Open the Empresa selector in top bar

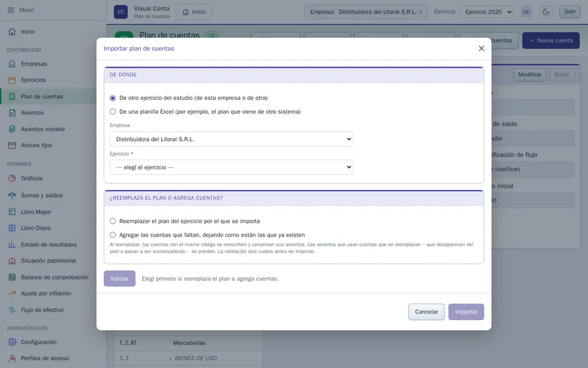[x=366, y=12]
